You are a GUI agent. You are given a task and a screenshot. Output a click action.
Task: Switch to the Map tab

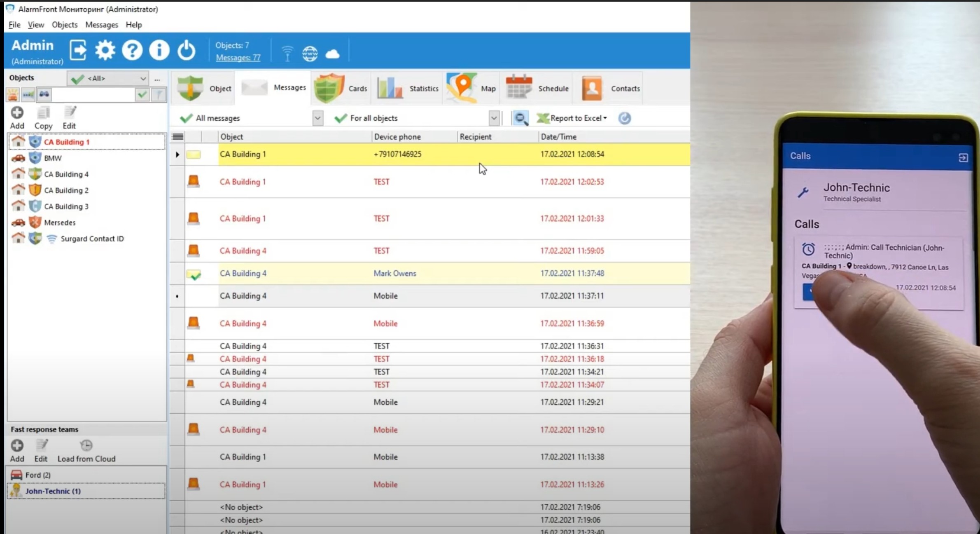tap(471, 88)
